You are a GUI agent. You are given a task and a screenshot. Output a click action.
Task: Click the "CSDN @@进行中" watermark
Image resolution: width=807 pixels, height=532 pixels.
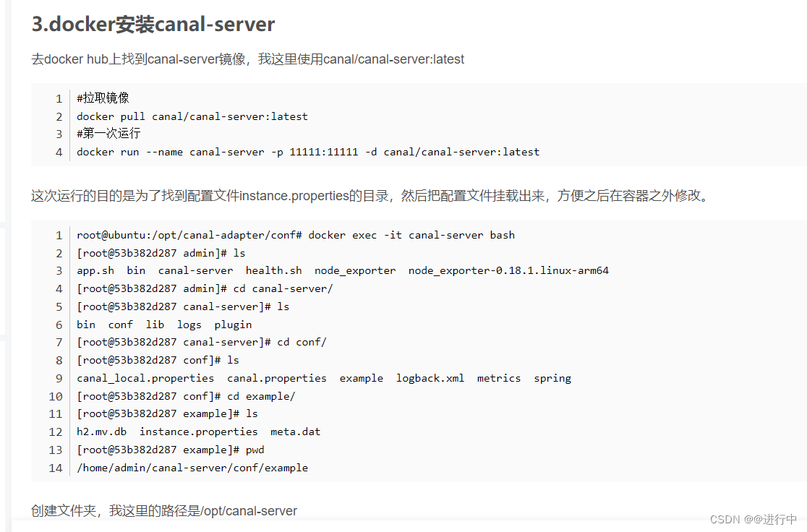click(753, 520)
